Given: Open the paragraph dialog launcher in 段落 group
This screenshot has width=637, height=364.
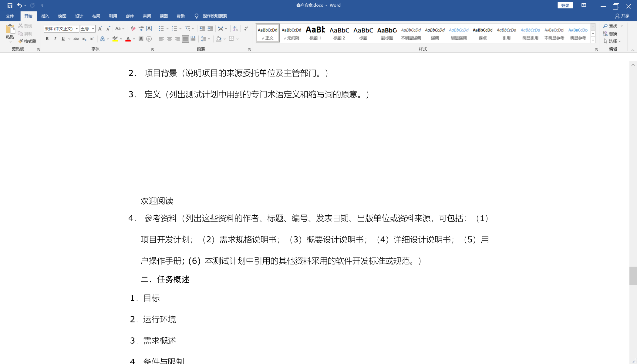Looking at the screenshot, I should 249,50.
